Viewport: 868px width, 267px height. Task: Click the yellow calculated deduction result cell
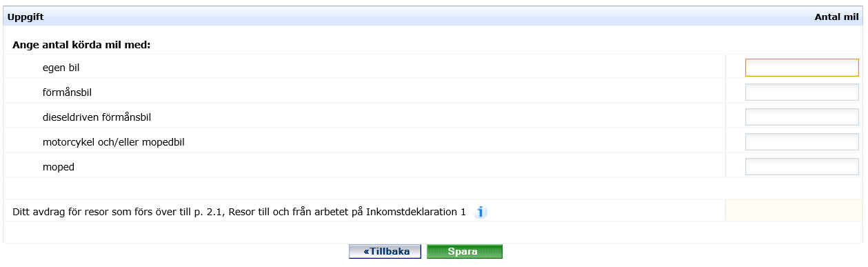pos(795,210)
